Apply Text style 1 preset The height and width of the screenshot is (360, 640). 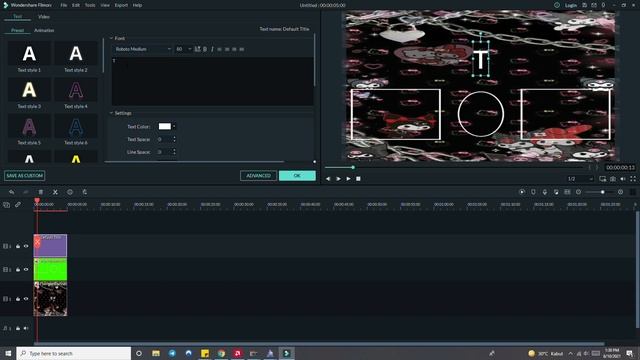click(29, 57)
